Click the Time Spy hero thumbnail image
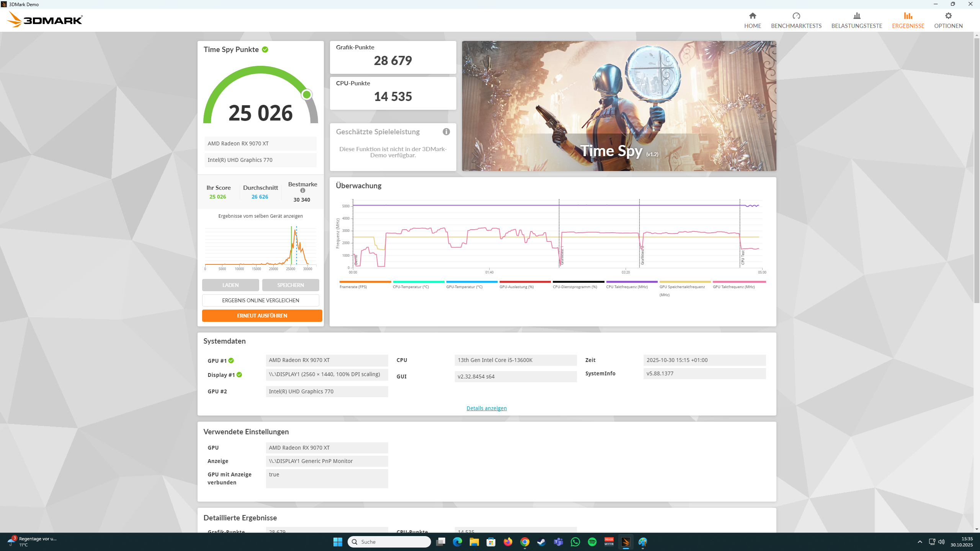Image resolution: width=980 pixels, height=551 pixels. pyautogui.click(x=619, y=106)
